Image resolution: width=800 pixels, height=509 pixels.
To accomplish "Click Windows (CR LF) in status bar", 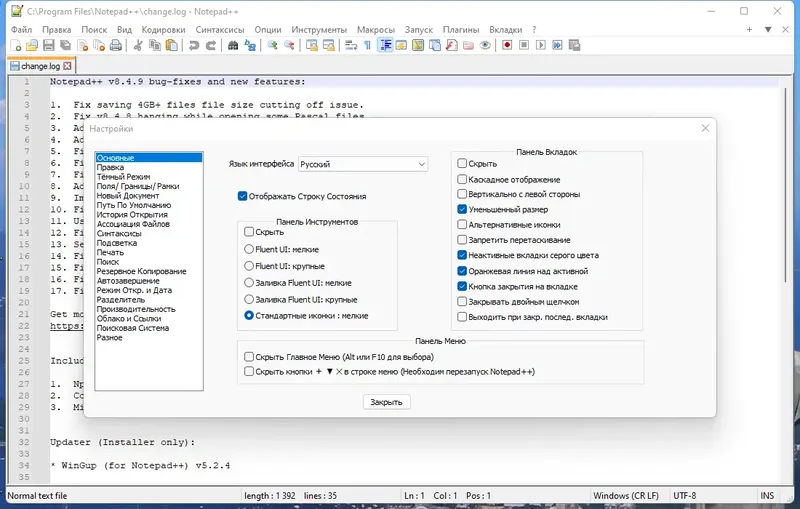I will click(626, 496).
